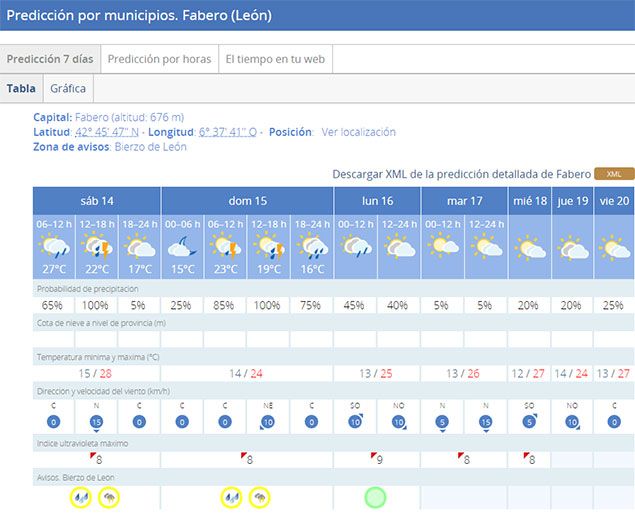Click Tuesday 12–24 h partly cloudy icon

487,245
